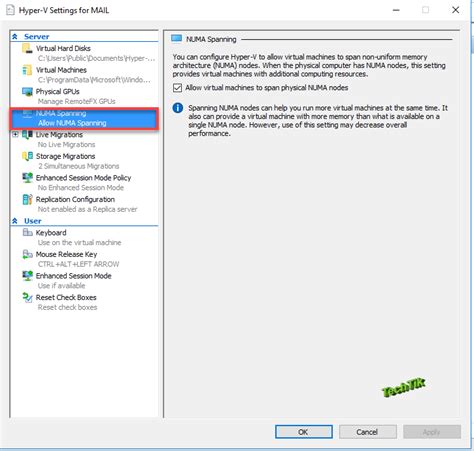
Task: Click the Live Migrations icon
Action: point(27,135)
